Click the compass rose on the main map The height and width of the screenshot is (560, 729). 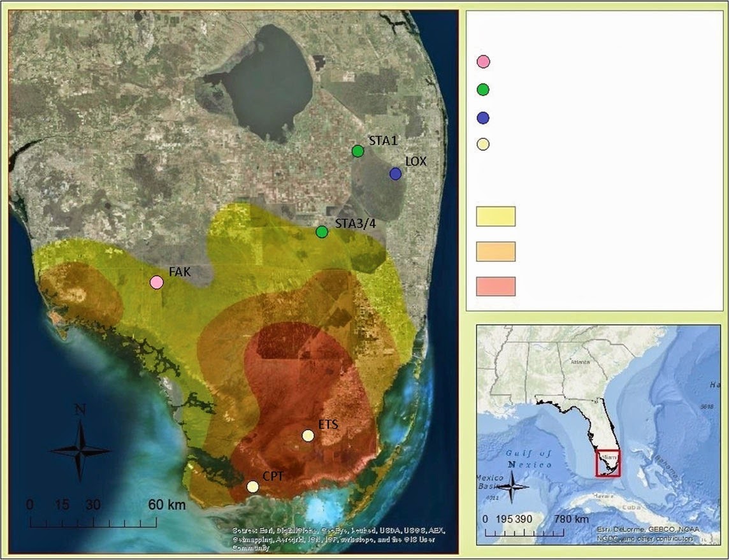pos(80,450)
